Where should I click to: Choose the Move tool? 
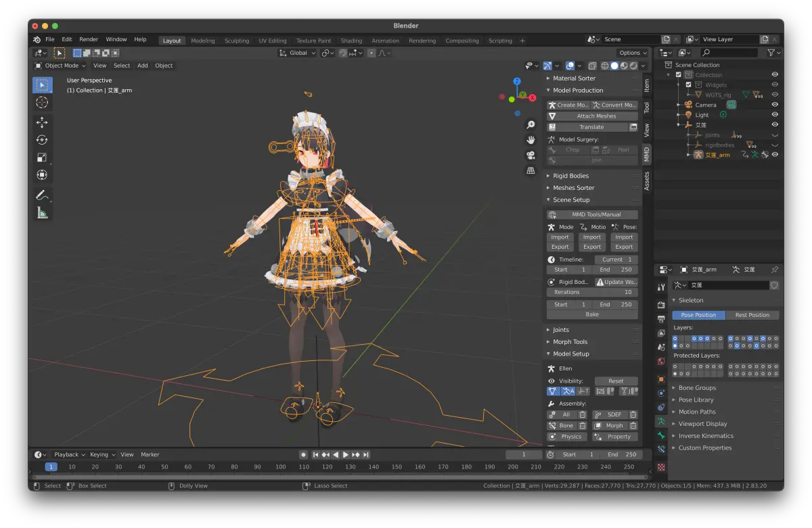pyautogui.click(x=42, y=122)
